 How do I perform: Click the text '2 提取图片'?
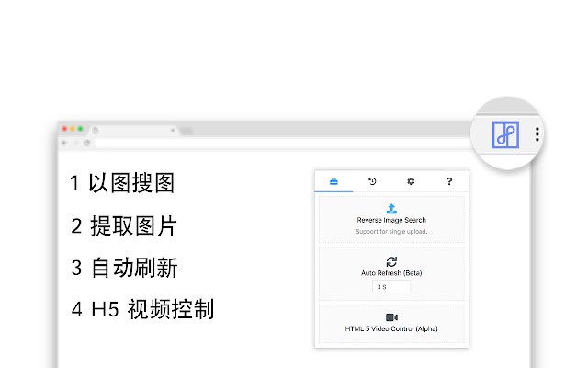[124, 226]
